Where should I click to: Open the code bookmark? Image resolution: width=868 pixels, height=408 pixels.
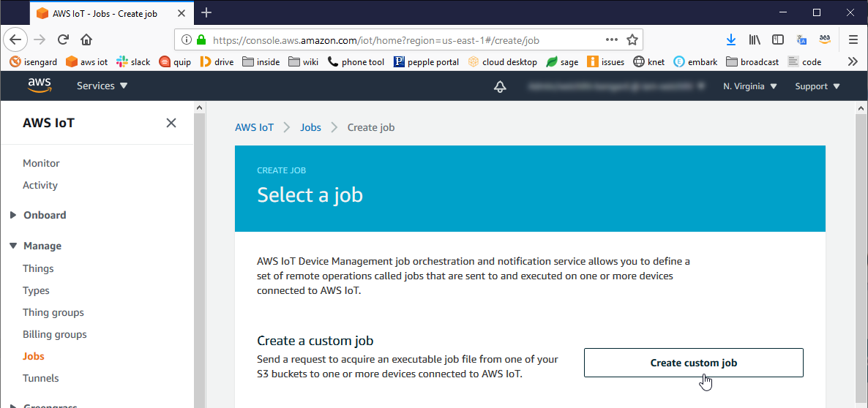coord(805,62)
